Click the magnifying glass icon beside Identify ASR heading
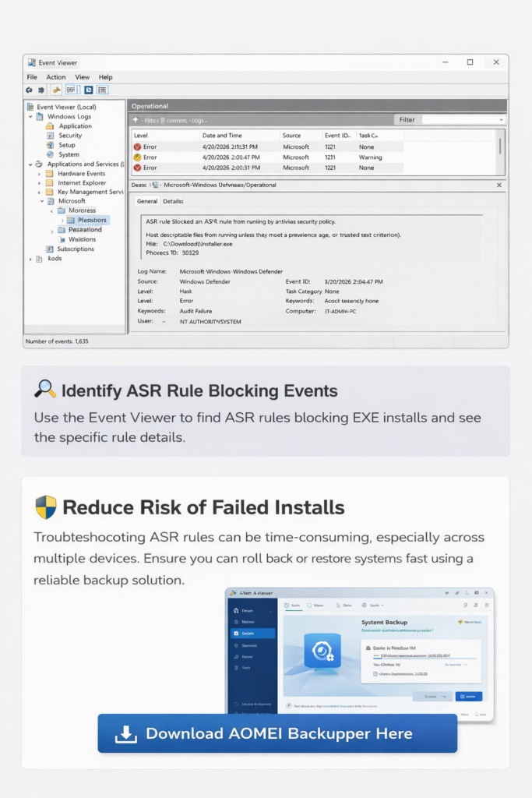 [44, 389]
